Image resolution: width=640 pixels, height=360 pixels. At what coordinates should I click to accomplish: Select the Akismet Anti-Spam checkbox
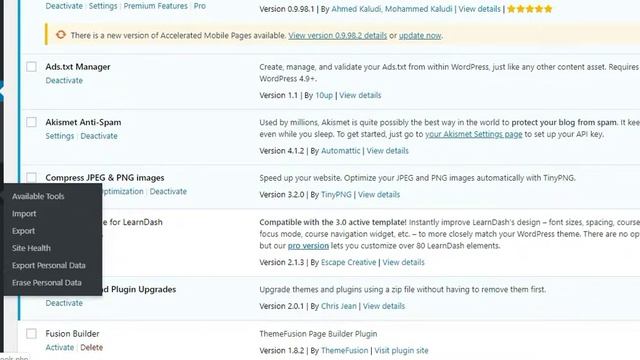click(x=31, y=122)
